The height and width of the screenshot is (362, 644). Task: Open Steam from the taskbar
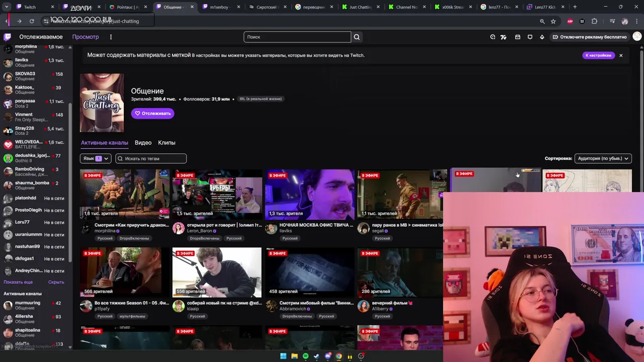coord(316,356)
